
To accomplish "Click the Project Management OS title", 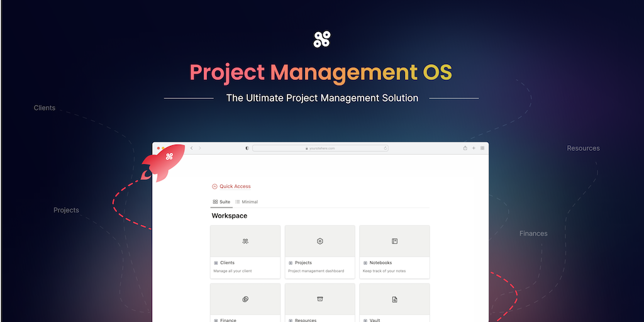I will [x=321, y=73].
